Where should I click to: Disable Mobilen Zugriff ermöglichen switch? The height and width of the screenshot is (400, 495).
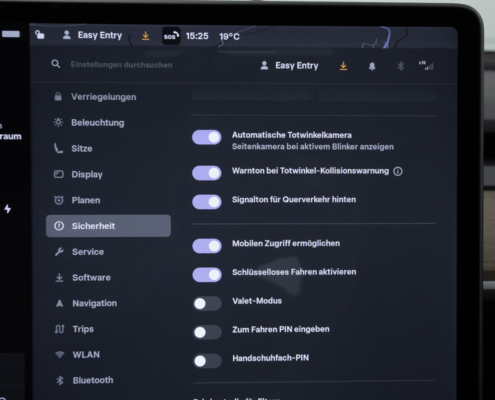click(x=207, y=246)
